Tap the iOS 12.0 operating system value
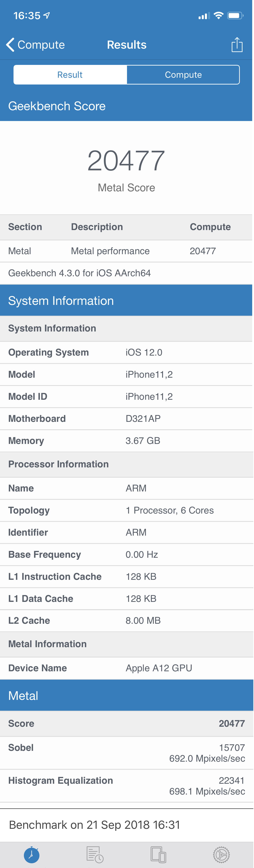Image resolution: width=254 pixels, height=868 pixels. pyautogui.click(x=144, y=352)
